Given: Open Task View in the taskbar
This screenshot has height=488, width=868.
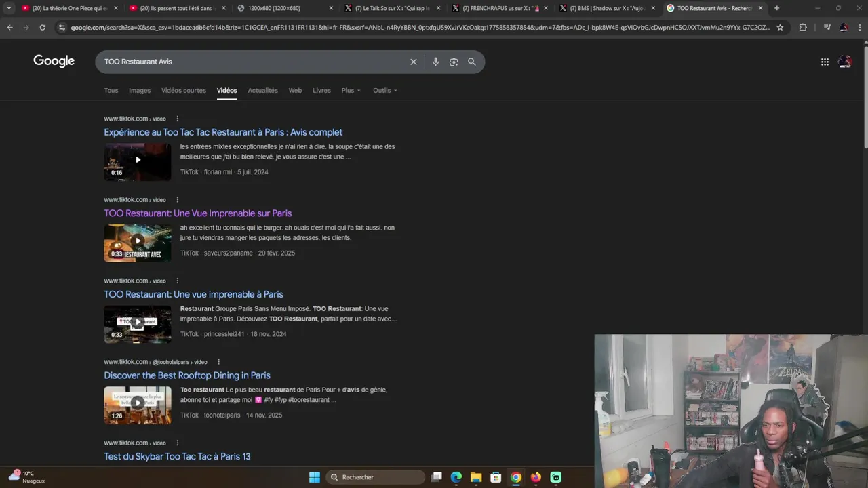Looking at the screenshot, I should tap(437, 477).
